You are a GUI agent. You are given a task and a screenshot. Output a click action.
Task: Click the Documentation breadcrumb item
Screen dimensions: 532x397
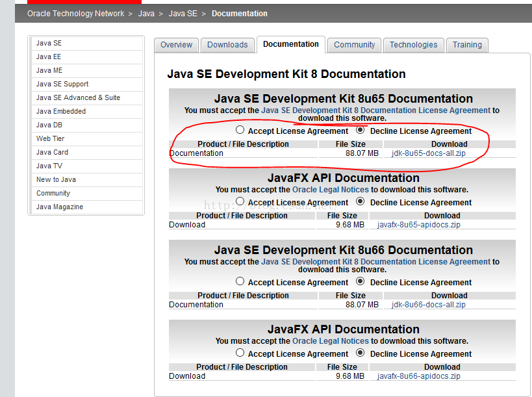click(240, 14)
